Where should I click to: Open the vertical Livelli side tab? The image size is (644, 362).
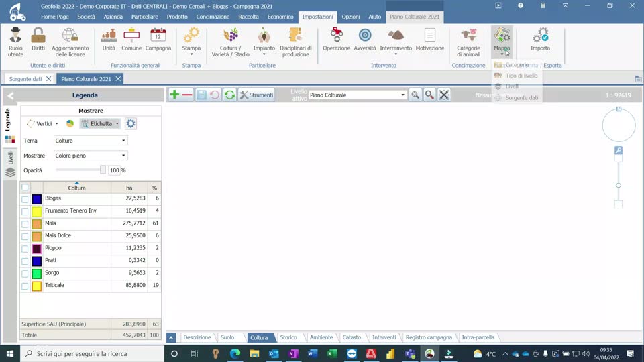(10, 164)
